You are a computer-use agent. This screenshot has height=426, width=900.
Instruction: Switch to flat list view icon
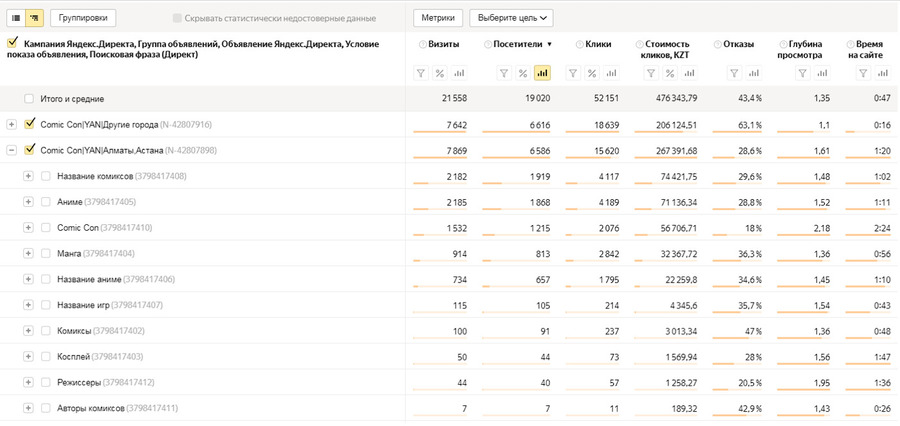coord(17,18)
